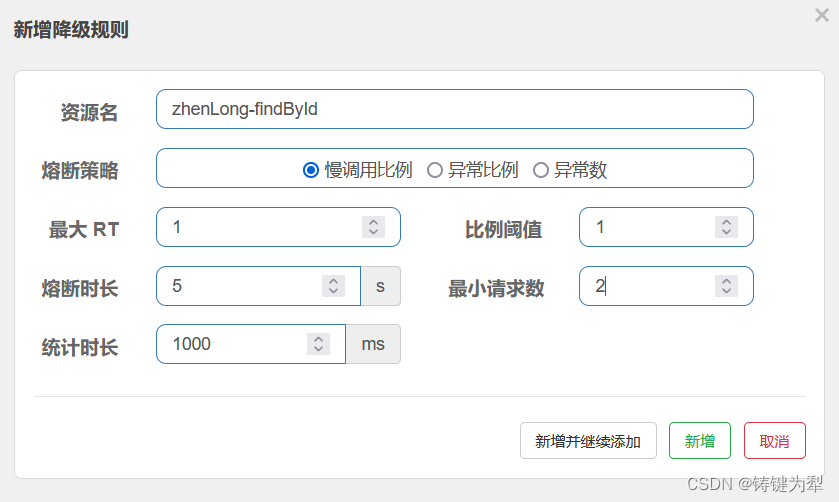The height and width of the screenshot is (502, 839).
Task: Decrement the 熔断时长 spinner down arrow
Action: 333,291
